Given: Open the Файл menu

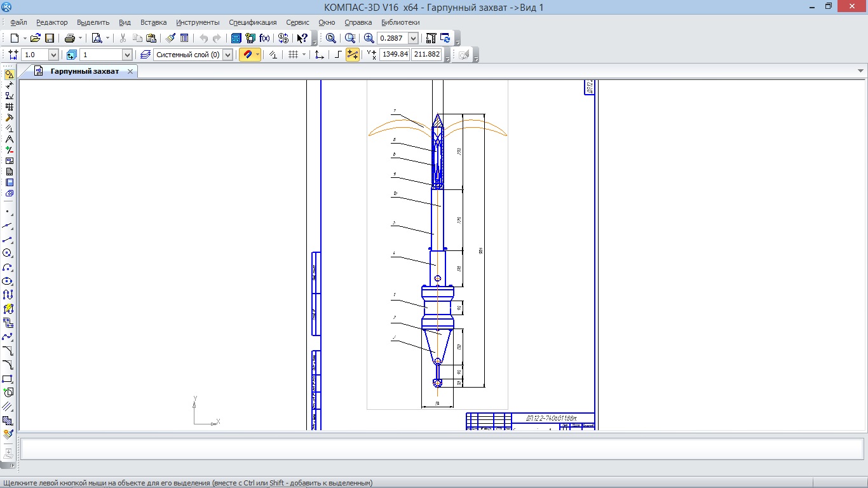Looking at the screenshot, I should (x=18, y=22).
